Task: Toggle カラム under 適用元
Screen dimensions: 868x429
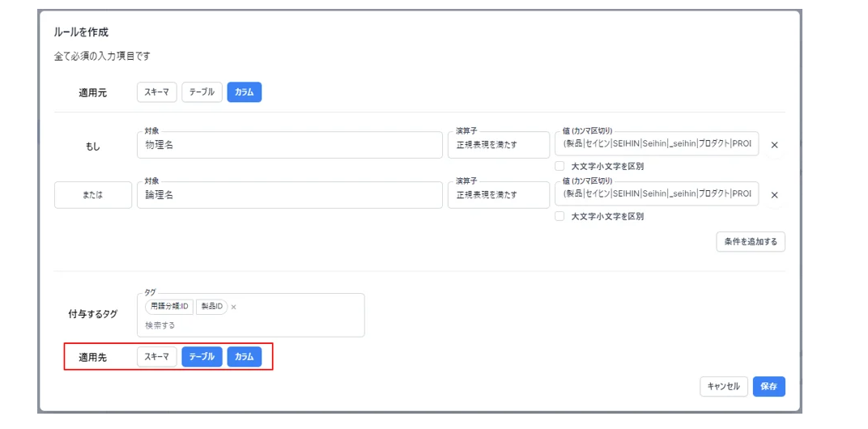Action: click(245, 92)
